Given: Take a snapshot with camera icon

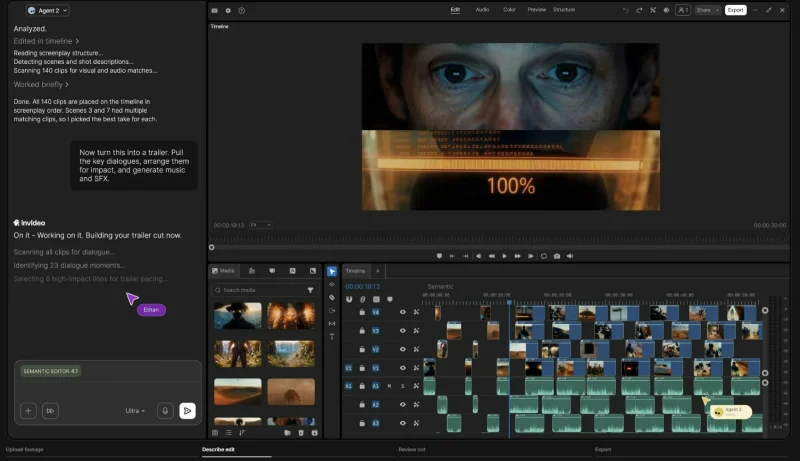Looking at the screenshot, I should [557, 256].
